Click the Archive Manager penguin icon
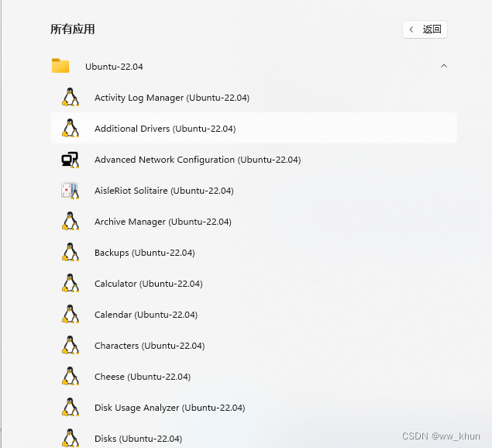 [x=71, y=221]
